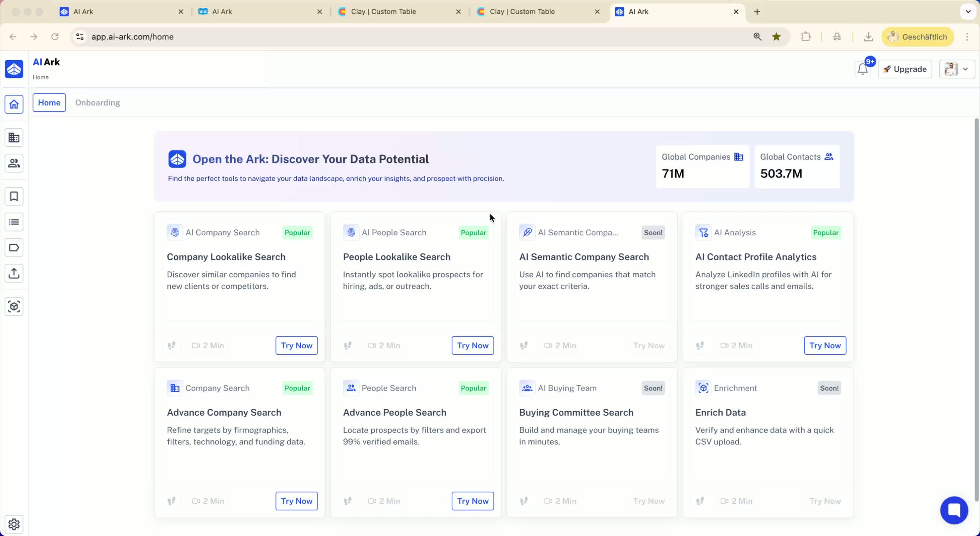Open the lists icon in sidebar
The height and width of the screenshot is (536, 980).
(14, 222)
